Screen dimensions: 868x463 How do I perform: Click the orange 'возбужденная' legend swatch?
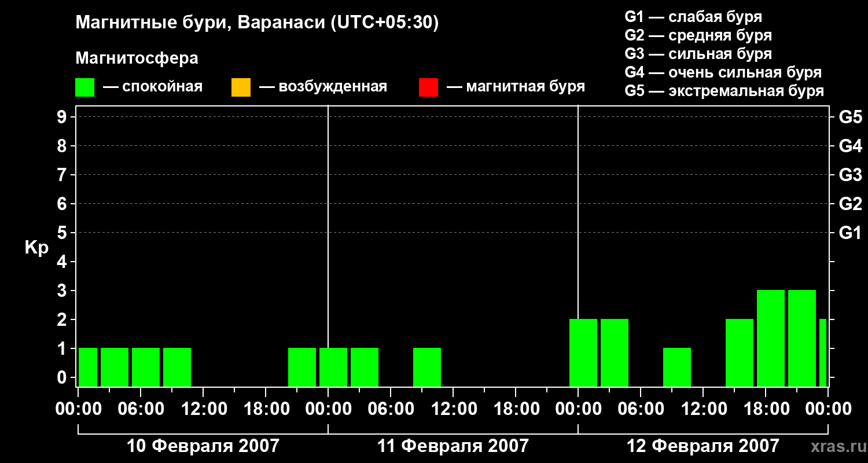[241, 87]
